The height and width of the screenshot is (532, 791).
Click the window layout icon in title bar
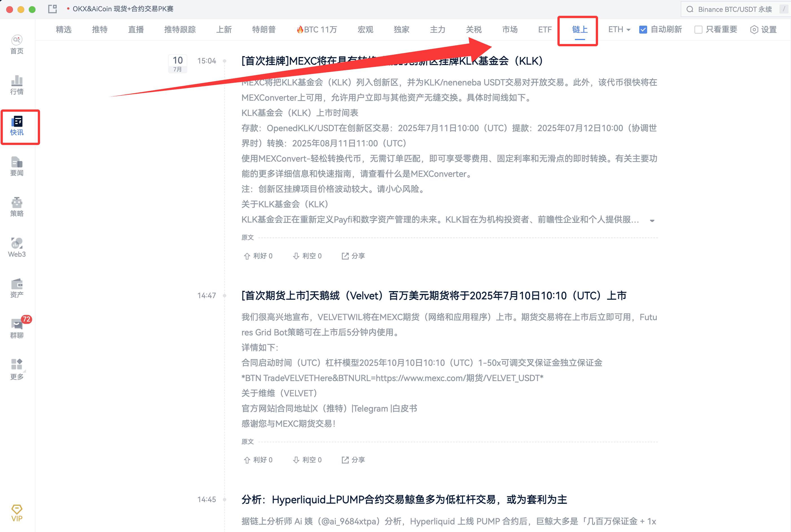[52, 9]
